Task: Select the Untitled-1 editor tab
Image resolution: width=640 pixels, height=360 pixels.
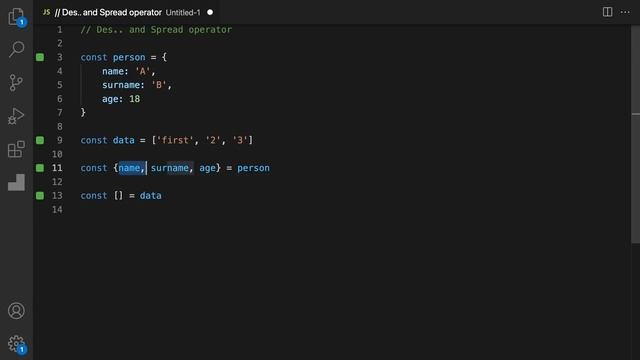Action: coord(127,13)
